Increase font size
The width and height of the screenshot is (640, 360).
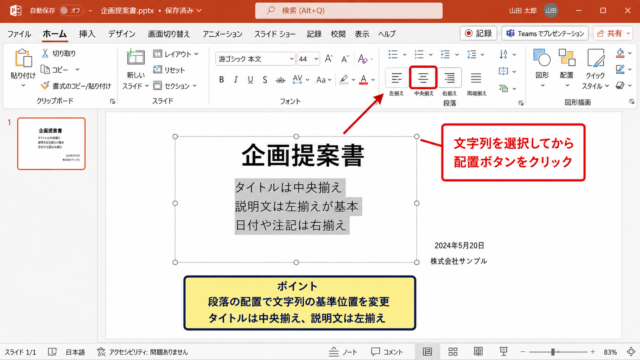click(x=329, y=59)
